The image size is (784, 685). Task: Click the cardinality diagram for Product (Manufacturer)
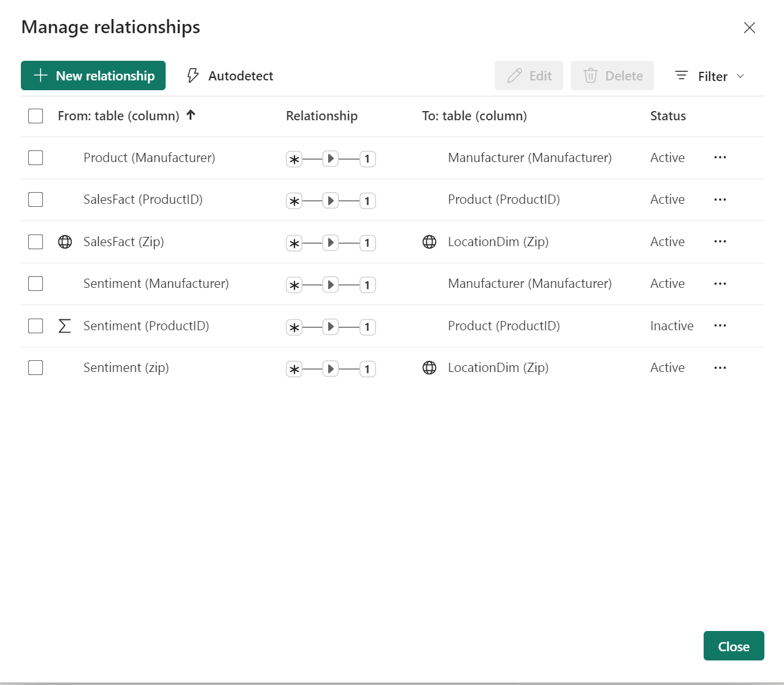[x=330, y=158]
